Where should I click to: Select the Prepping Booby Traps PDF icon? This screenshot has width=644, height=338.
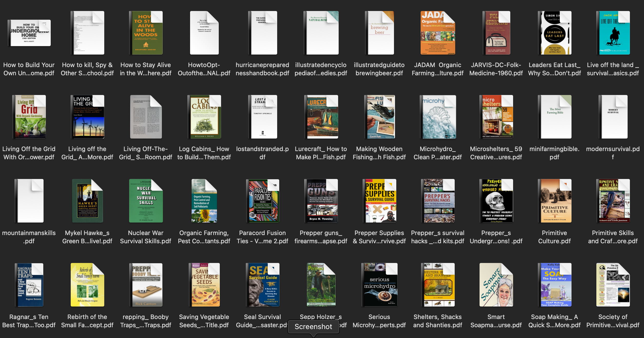146,285
